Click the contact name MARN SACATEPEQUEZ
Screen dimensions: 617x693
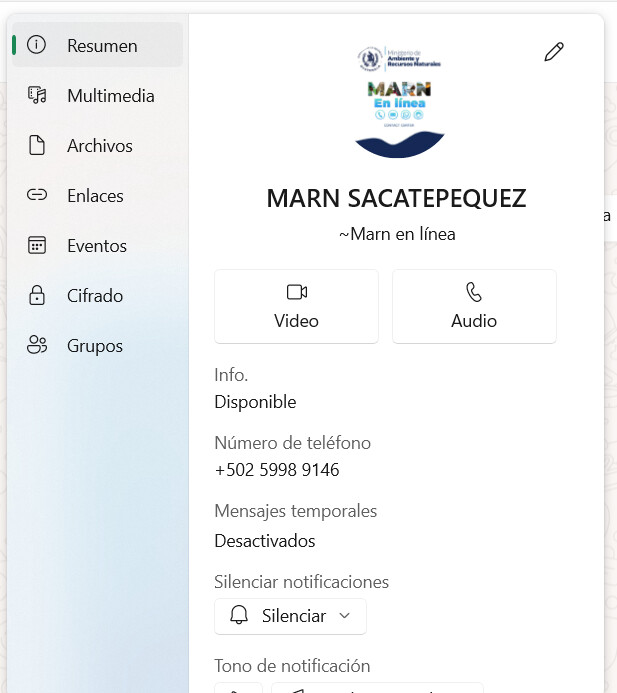(396, 198)
